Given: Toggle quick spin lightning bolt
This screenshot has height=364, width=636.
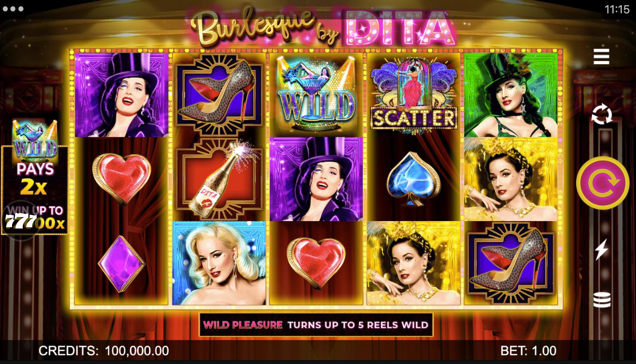Looking at the screenshot, I should [601, 250].
